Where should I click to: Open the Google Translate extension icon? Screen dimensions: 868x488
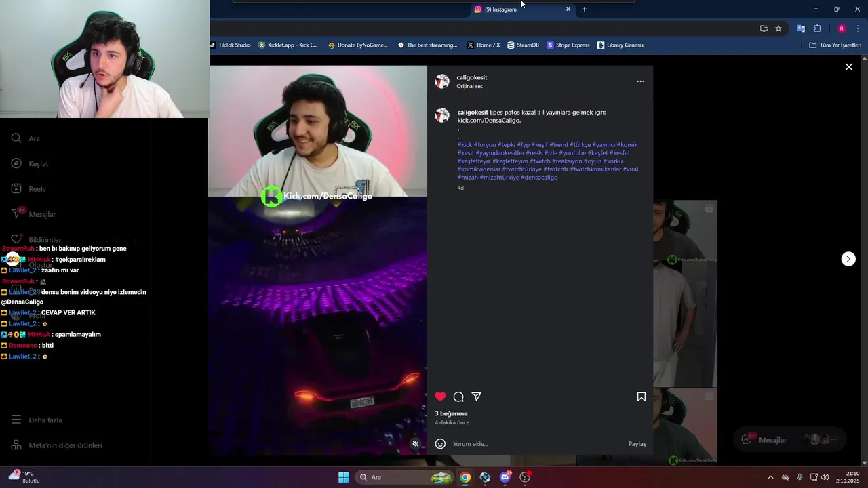pos(801,28)
